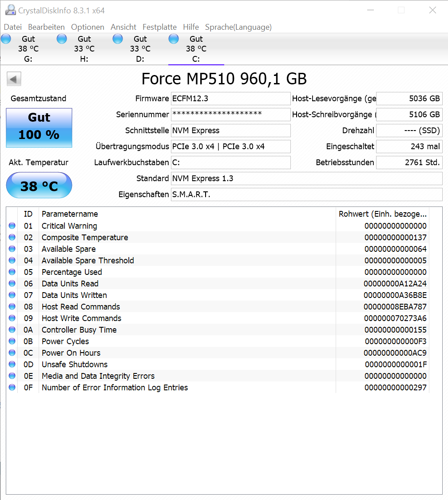Click raw value 00000000A12A24
The height and width of the screenshot is (500, 448).
click(395, 283)
